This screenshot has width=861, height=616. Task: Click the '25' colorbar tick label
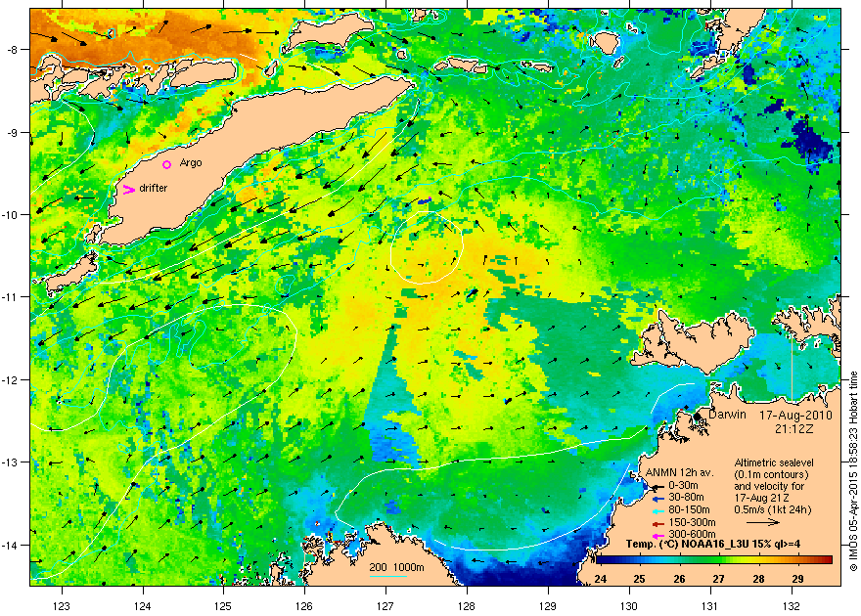click(639, 579)
